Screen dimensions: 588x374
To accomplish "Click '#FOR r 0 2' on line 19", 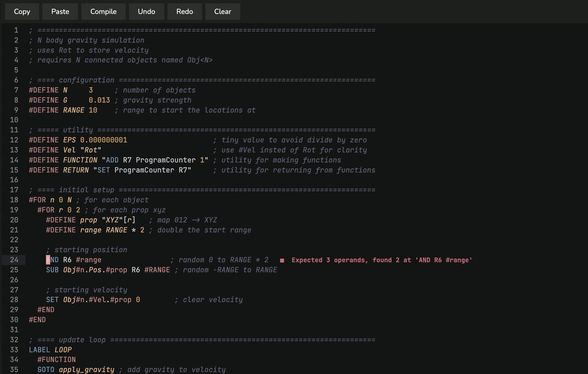I will tap(59, 210).
